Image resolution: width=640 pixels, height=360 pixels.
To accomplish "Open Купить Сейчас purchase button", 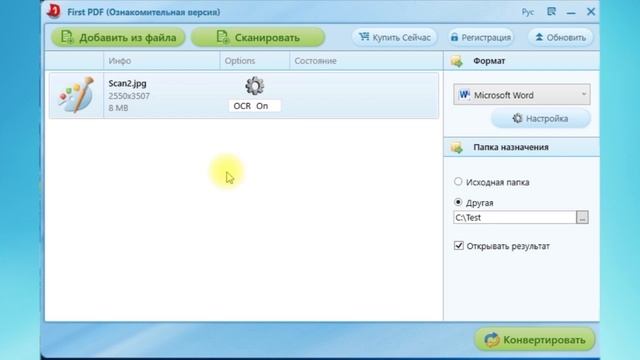I will (395, 38).
